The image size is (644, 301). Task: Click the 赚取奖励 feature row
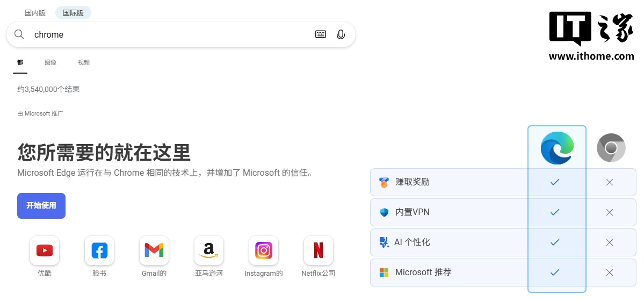coord(448,182)
